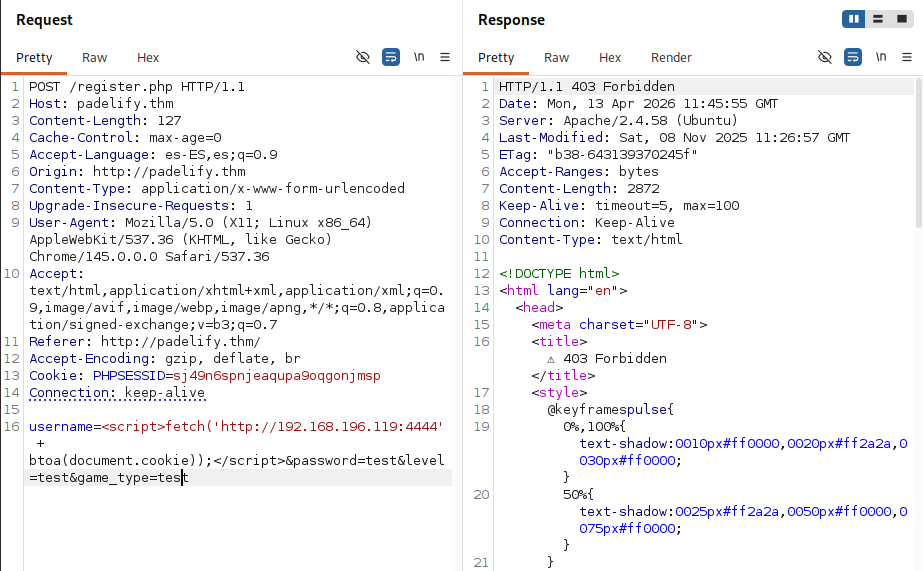Click the Accept-Language header line
This screenshot has width=923, height=571.
point(153,155)
